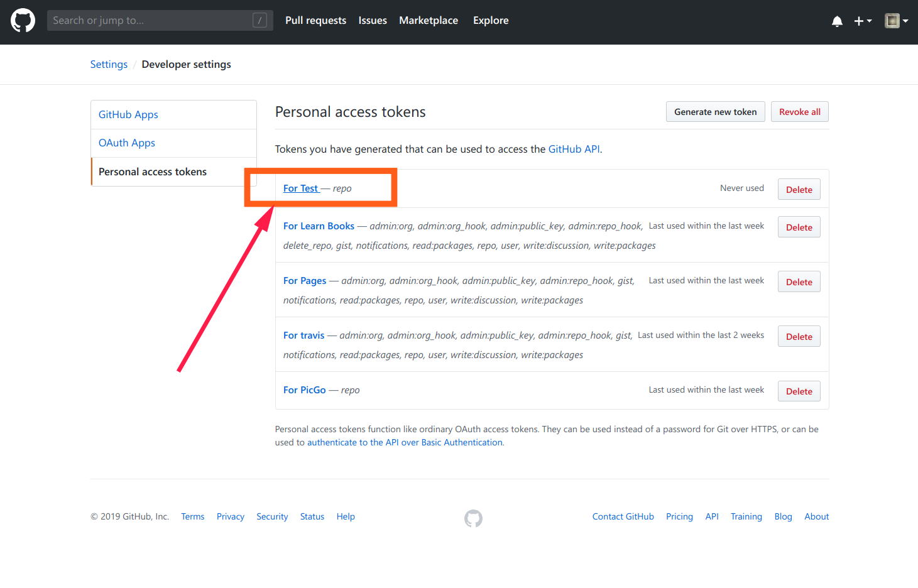Open Marketplace in the top navigation
This screenshot has height=588, width=918.
pyautogui.click(x=429, y=21)
